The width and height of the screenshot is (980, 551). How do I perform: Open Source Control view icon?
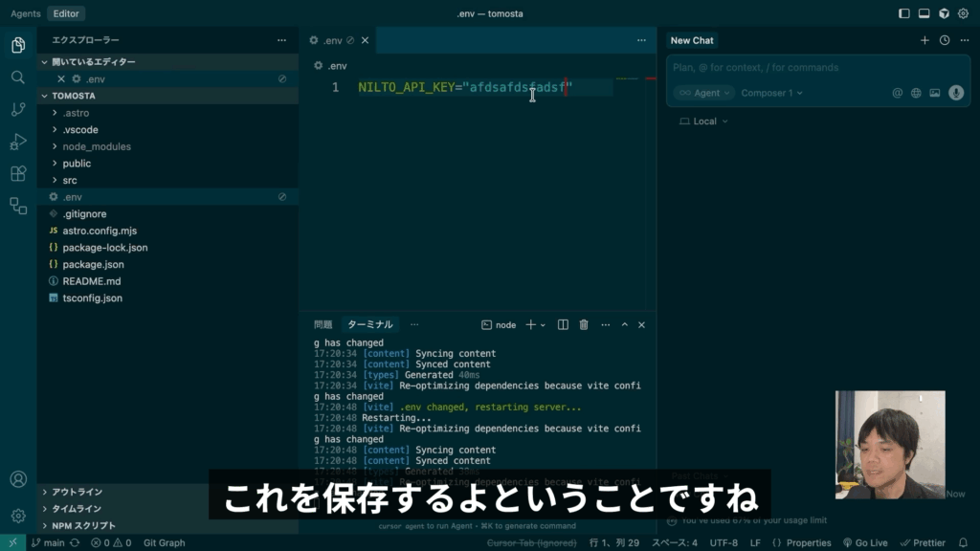pos(17,109)
